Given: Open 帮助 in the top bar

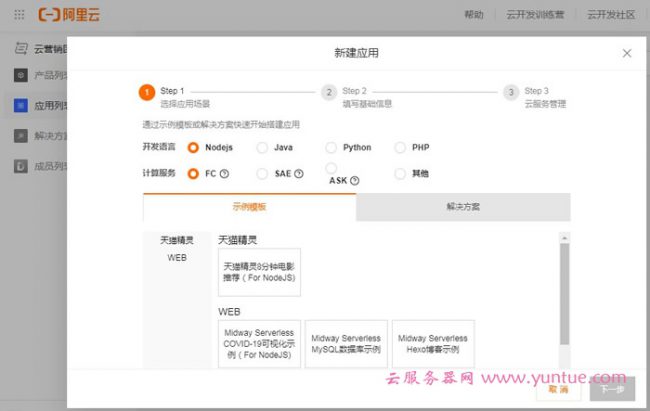Looking at the screenshot, I should (x=474, y=15).
